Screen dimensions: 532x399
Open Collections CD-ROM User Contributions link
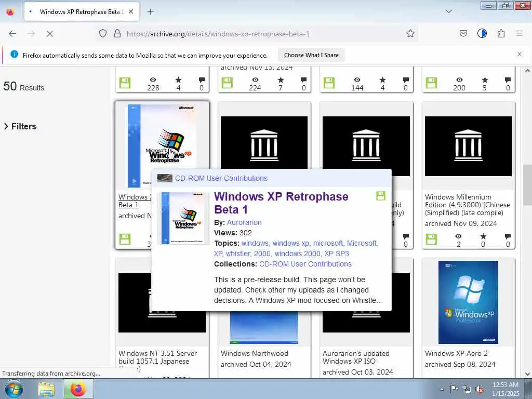[305, 264]
